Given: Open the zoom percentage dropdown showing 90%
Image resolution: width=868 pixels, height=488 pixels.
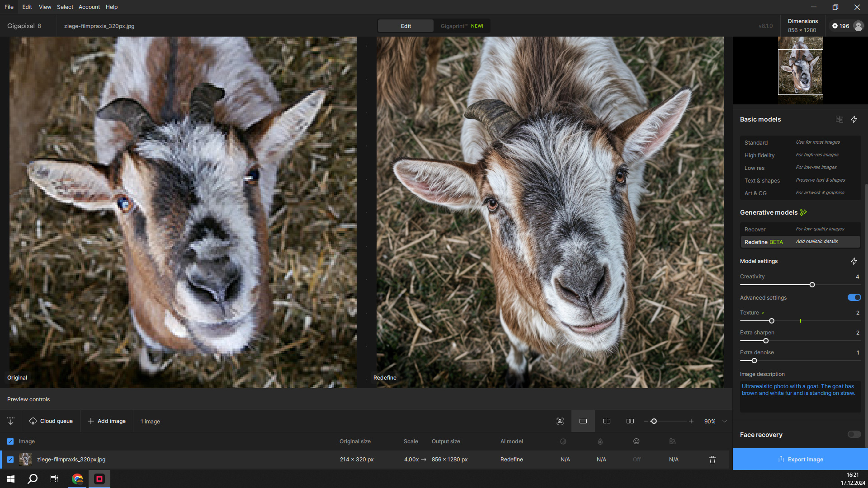Looking at the screenshot, I should (714, 421).
